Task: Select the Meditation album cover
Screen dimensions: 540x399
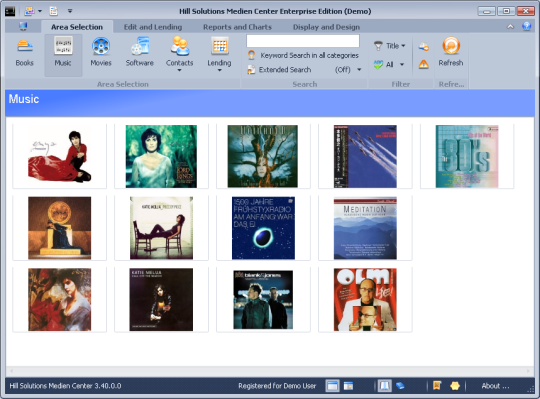Action: point(365,228)
